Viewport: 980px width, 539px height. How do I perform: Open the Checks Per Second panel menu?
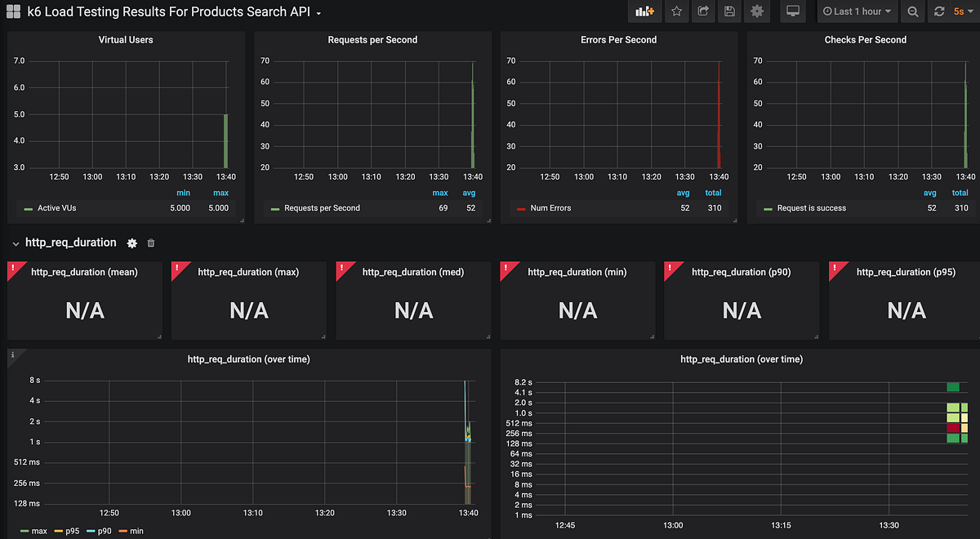coord(865,39)
